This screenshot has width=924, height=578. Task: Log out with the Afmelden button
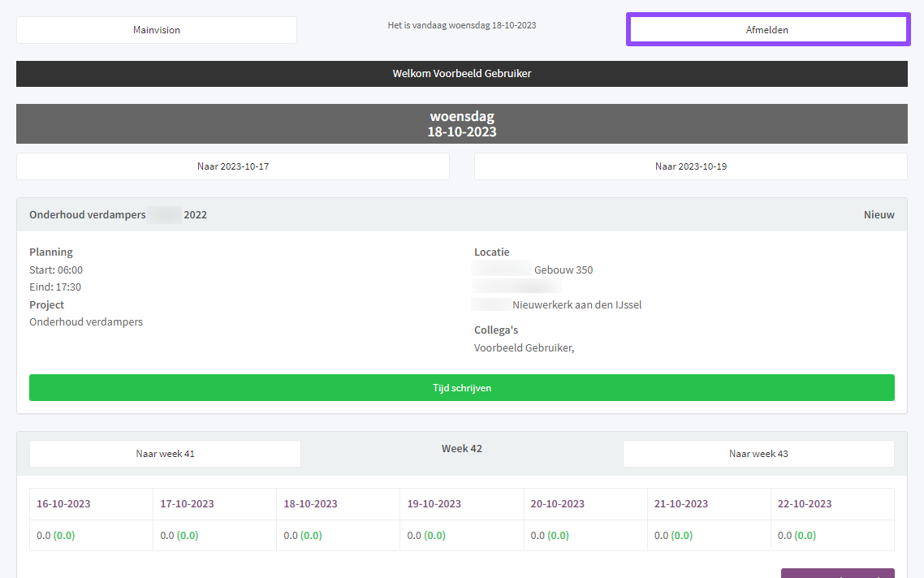768,30
